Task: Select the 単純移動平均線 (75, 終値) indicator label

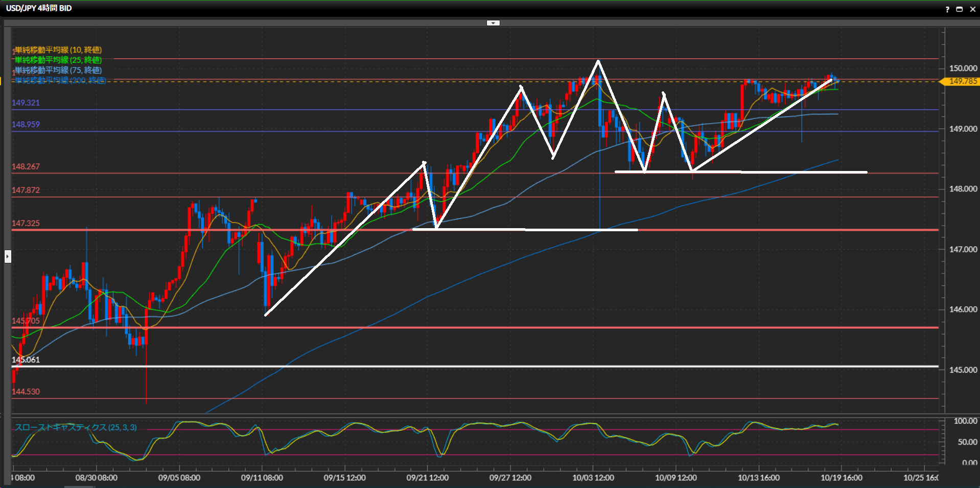Action: click(x=58, y=70)
